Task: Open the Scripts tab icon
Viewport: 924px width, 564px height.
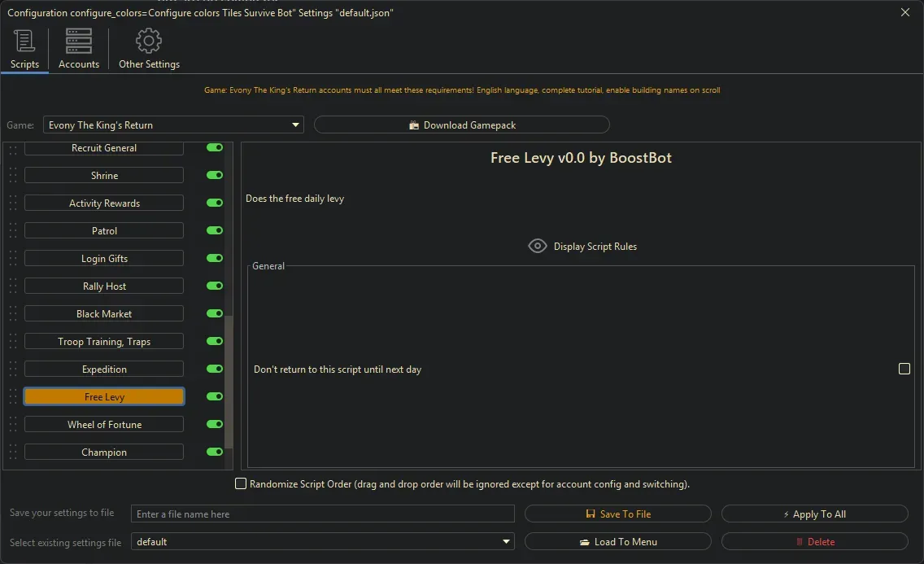Action: pos(24,41)
